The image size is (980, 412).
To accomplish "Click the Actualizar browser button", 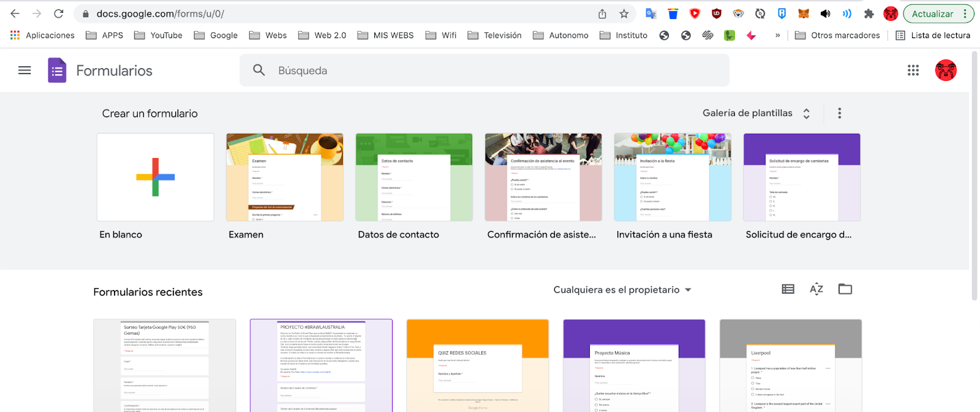I will 932,13.
